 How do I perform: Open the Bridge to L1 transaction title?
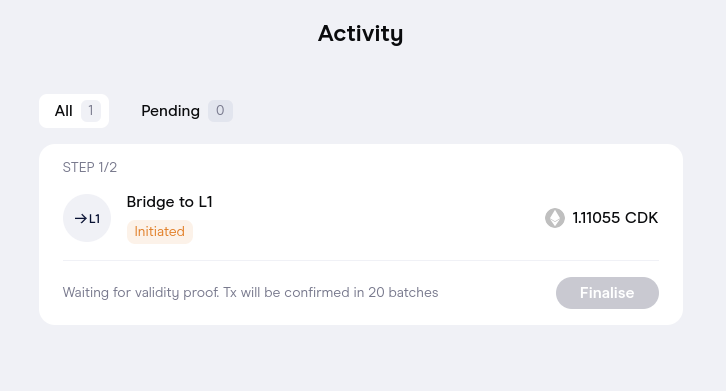(x=169, y=202)
